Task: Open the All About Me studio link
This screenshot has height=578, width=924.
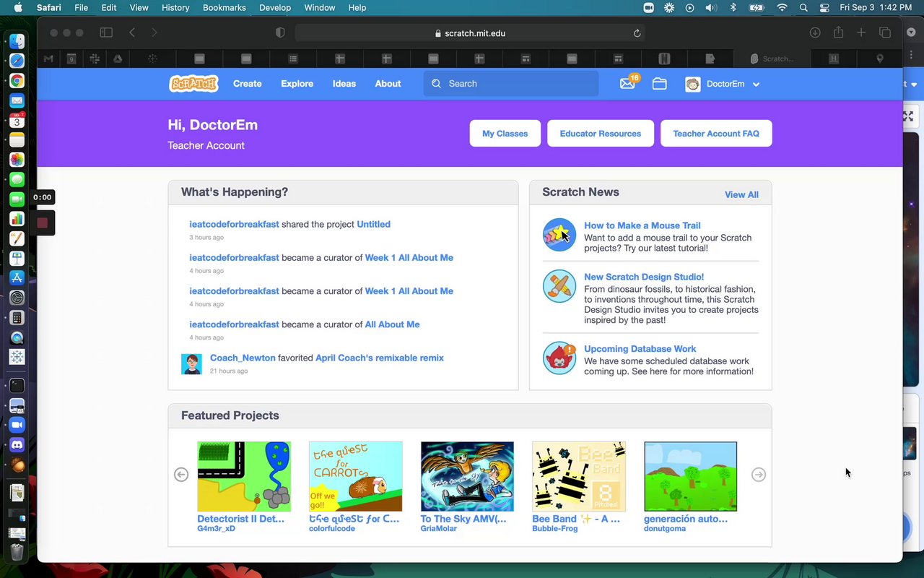Action: (x=392, y=324)
